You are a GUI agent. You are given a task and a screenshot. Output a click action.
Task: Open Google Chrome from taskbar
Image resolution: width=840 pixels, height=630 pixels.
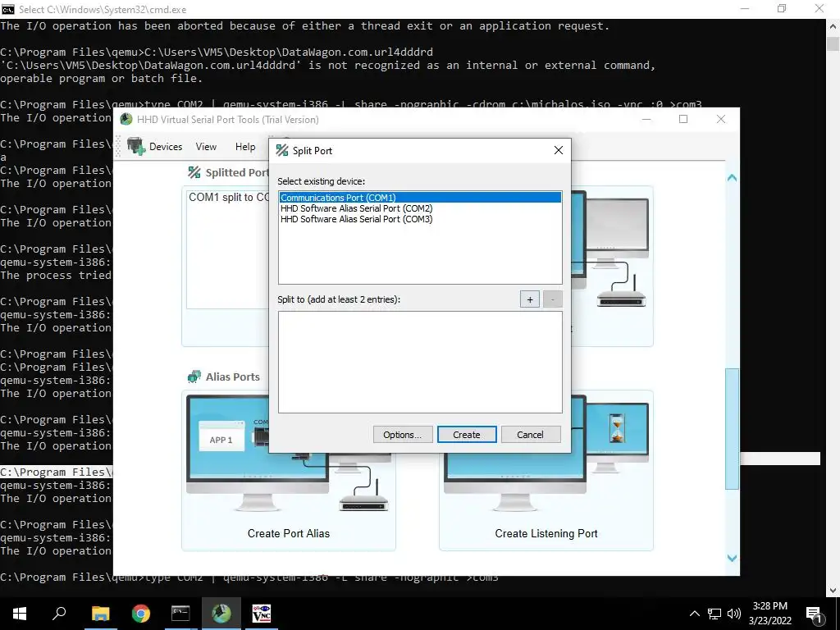140,614
